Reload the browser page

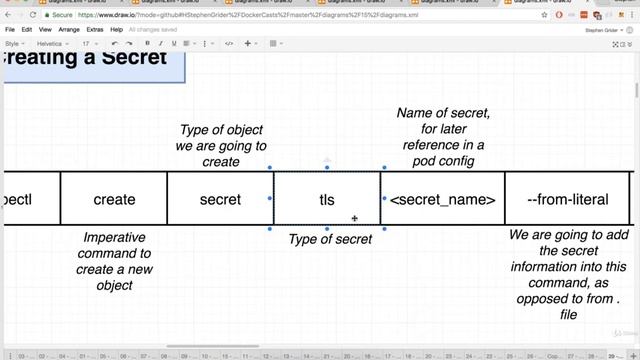point(33,15)
